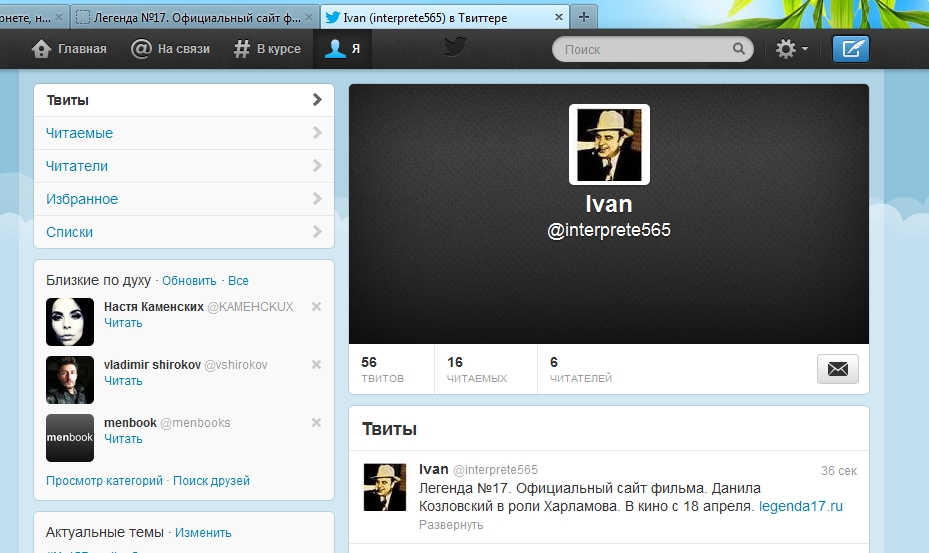This screenshot has width=929, height=553.
Task: Open vladimir shirokov avatar thumbnail
Action: (x=70, y=380)
